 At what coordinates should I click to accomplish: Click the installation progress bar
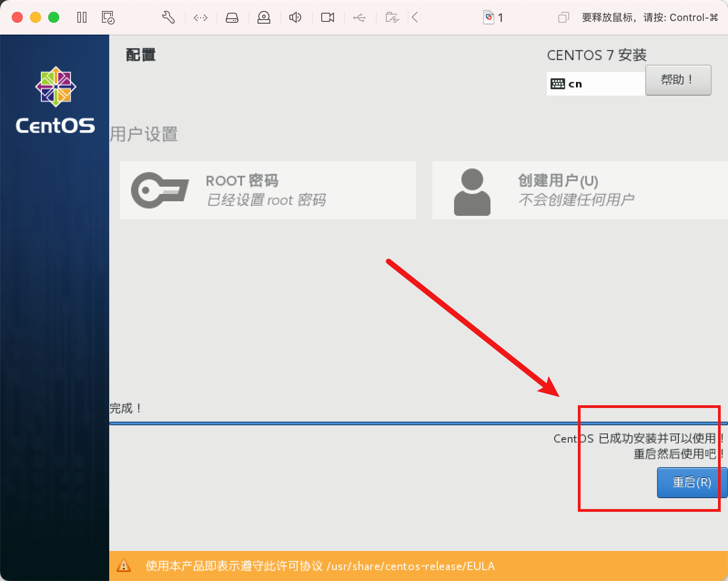coord(419,423)
